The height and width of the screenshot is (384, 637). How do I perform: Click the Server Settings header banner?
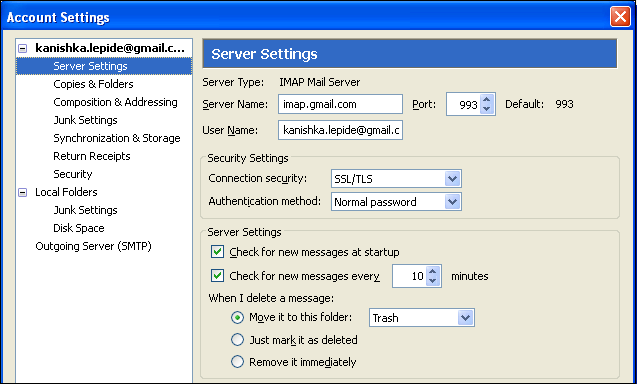tap(410, 54)
